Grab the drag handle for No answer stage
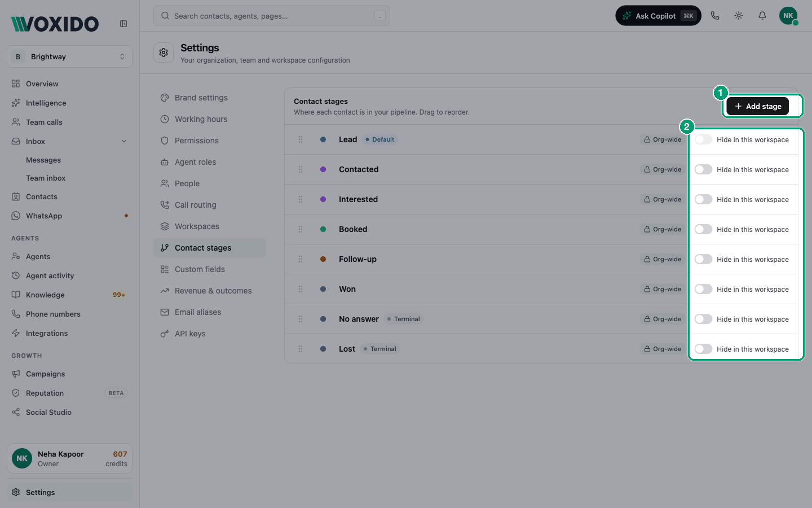 301,319
